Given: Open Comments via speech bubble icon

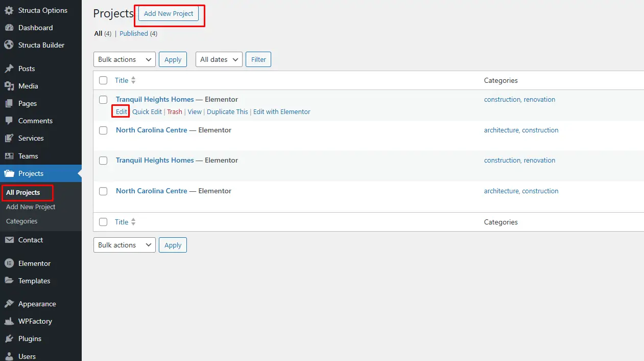Looking at the screenshot, I should pos(9,121).
